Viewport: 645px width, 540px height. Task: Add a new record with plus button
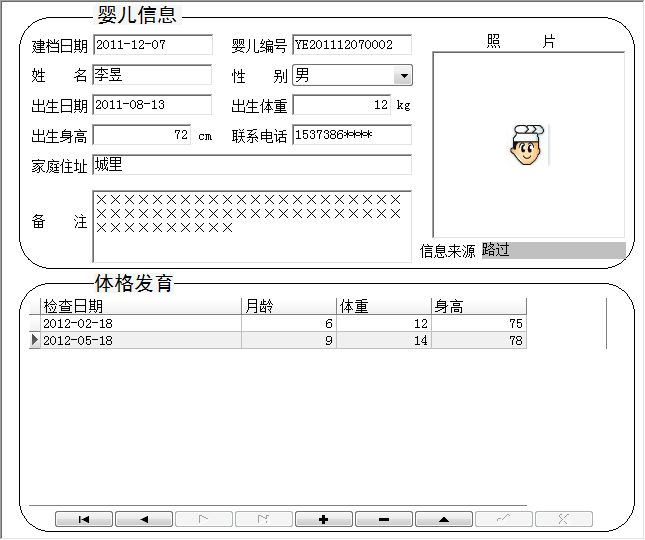[x=324, y=519]
